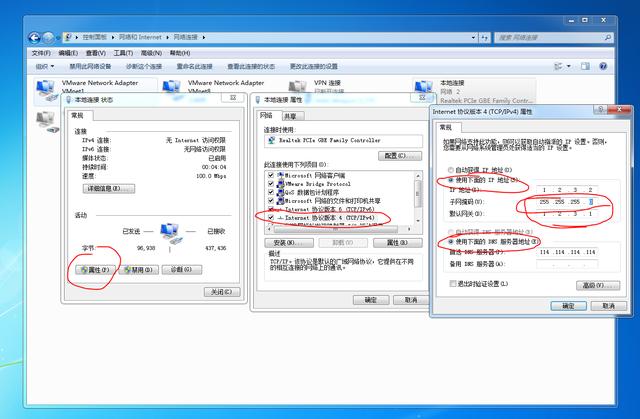The width and height of the screenshot is (640, 419).
Task: Click the help ? button in IPv4 dialog title
Action: pos(600,109)
